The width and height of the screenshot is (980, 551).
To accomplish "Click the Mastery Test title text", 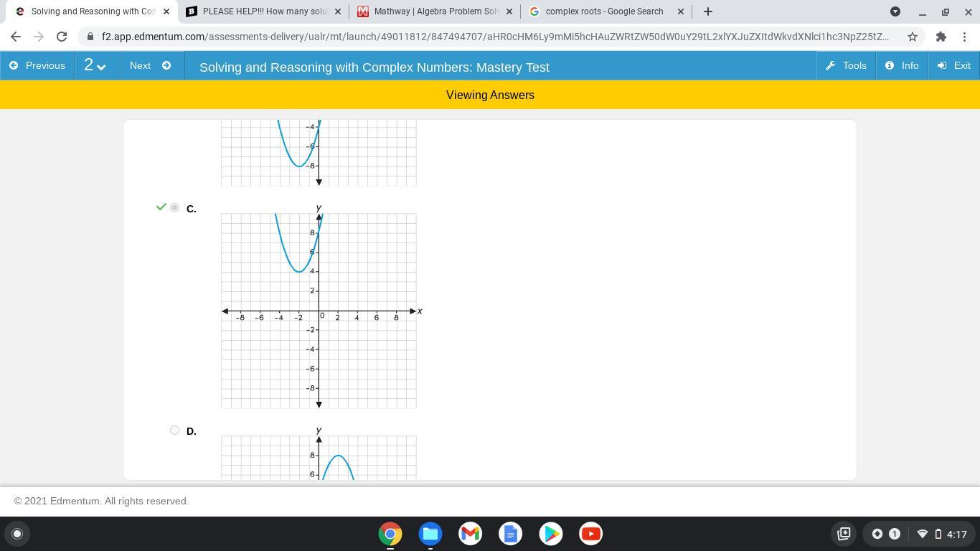I will 374,67.
